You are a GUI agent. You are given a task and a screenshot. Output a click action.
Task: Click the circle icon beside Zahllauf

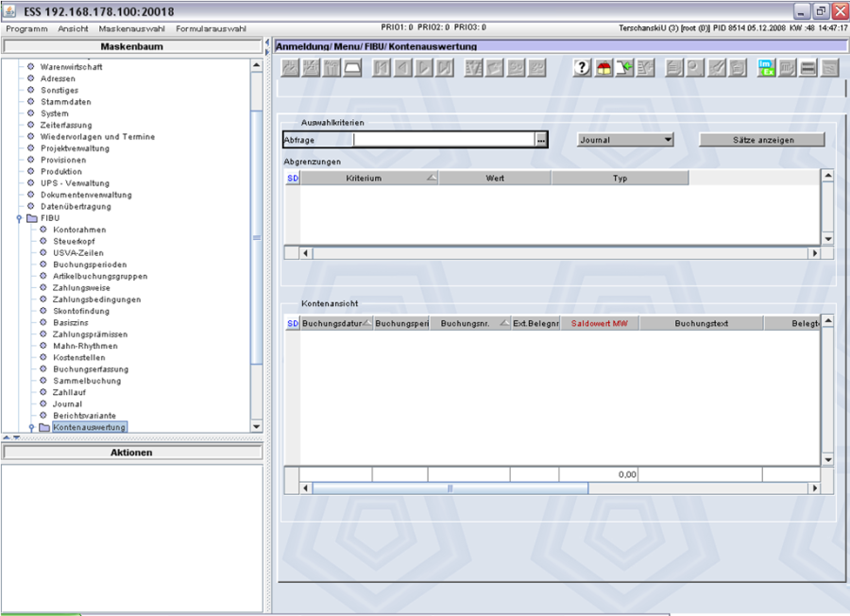43,392
